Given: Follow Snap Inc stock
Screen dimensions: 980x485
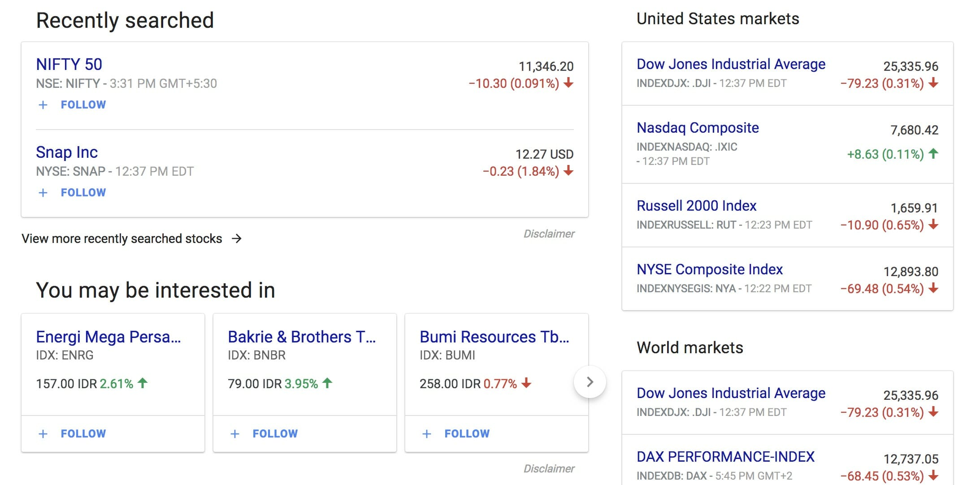Looking at the screenshot, I should pos(83,193).
